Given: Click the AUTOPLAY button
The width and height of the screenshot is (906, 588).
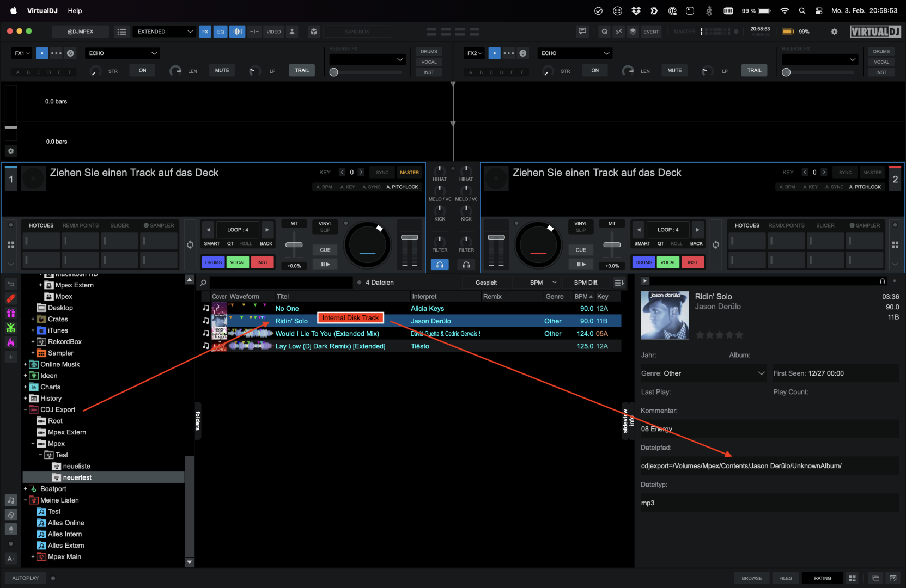Looking at the screenshot, I should [26, 578].
